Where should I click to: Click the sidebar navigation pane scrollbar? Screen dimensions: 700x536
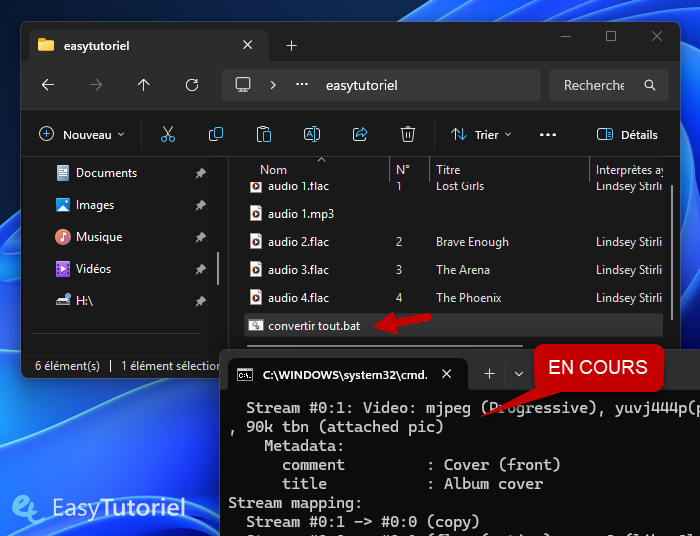(x=218, y=268)
